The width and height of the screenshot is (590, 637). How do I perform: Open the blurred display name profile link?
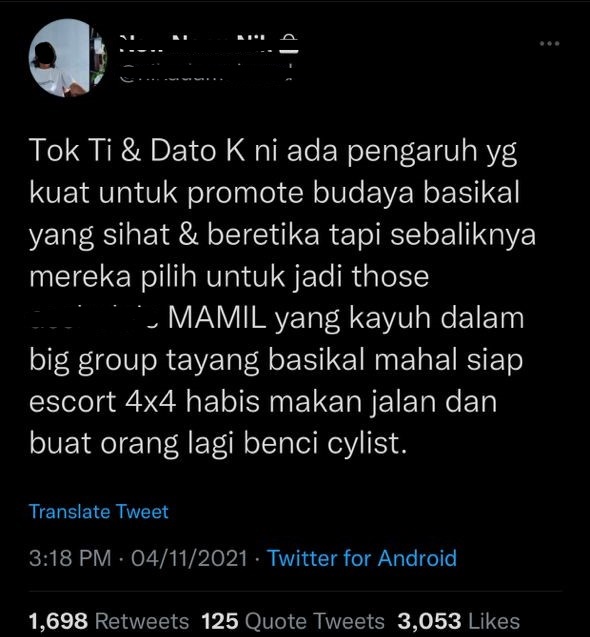click(197, 44)
